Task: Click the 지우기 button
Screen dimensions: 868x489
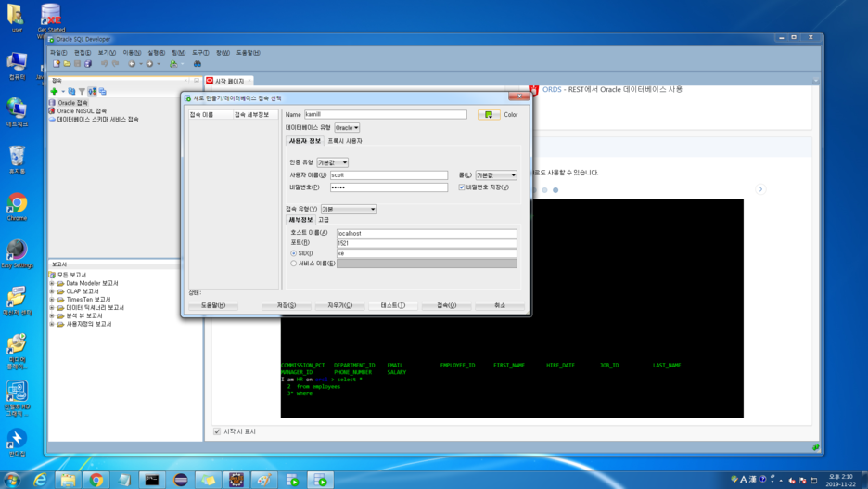Action: pyautogui.click(x=340, y=305)
